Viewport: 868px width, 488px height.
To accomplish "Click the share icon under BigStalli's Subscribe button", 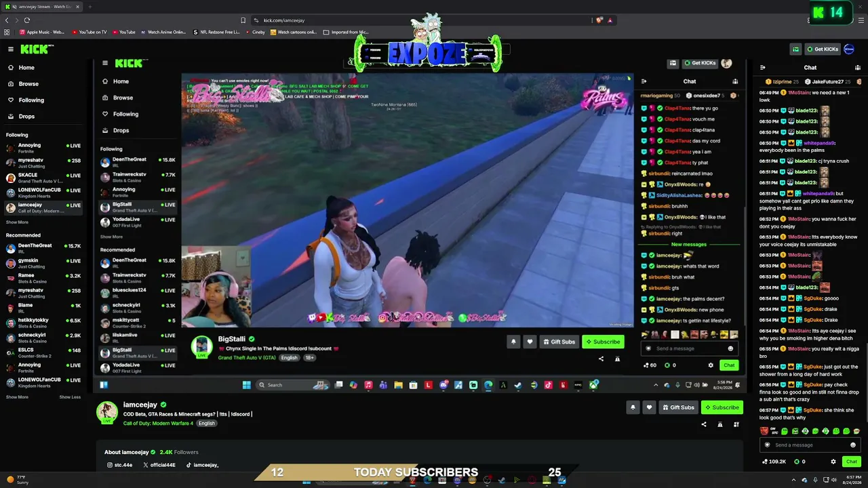I will point(601,359).
